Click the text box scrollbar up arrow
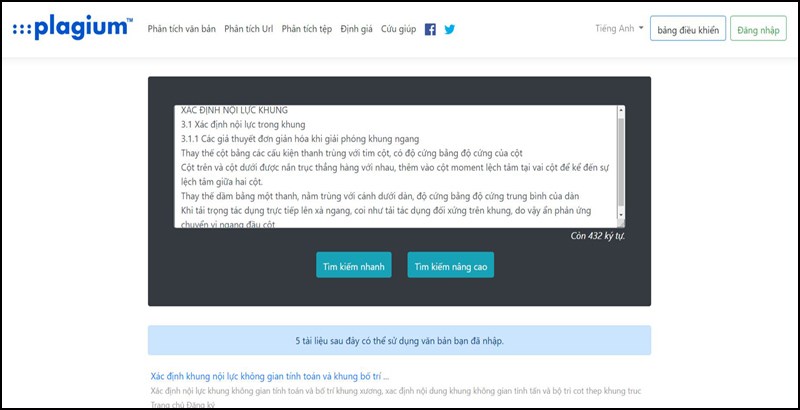 pos(621,109)
